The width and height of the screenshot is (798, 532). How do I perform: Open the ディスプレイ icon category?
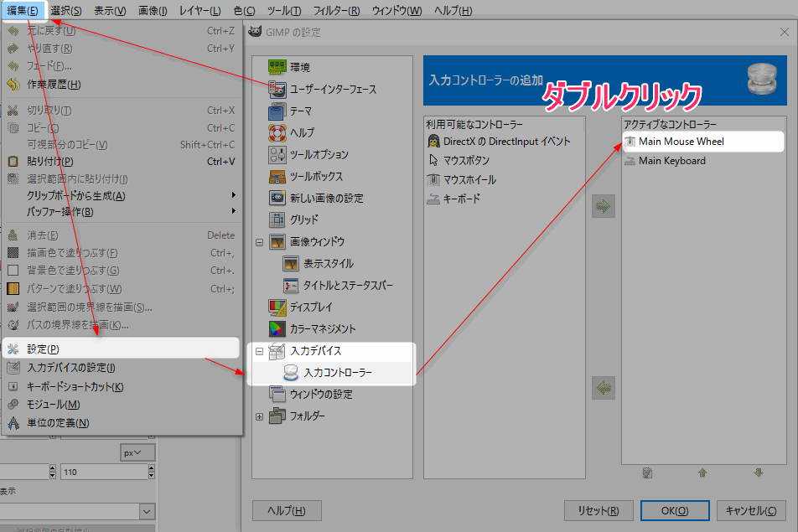click(x=277, y=307)
